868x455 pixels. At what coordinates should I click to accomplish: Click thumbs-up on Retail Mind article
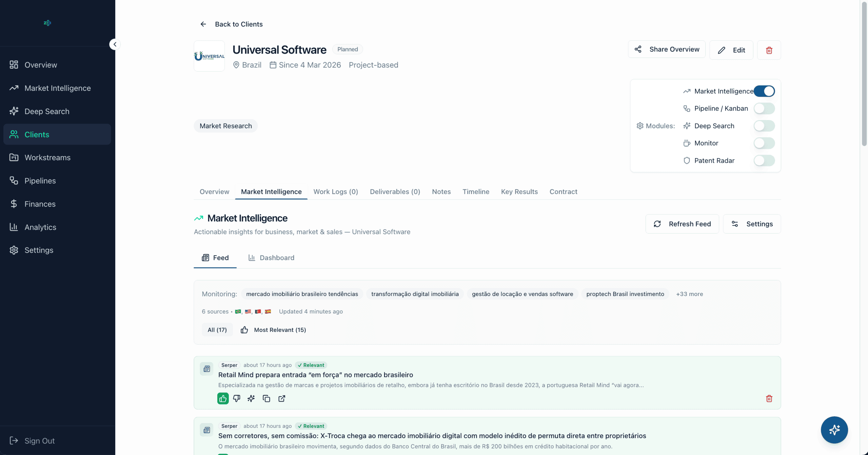tap(223, 398)
